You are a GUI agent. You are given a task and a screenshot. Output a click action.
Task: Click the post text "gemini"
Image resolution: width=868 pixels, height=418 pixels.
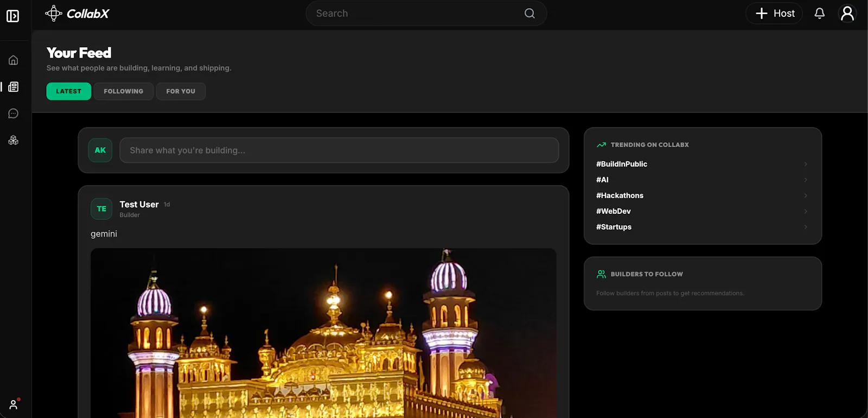[104, 234]
